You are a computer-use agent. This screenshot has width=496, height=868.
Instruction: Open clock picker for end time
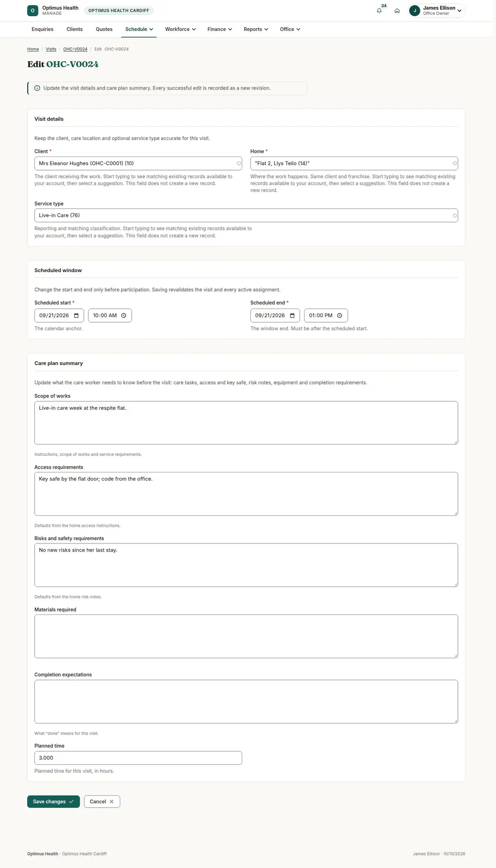coord(340,315)
